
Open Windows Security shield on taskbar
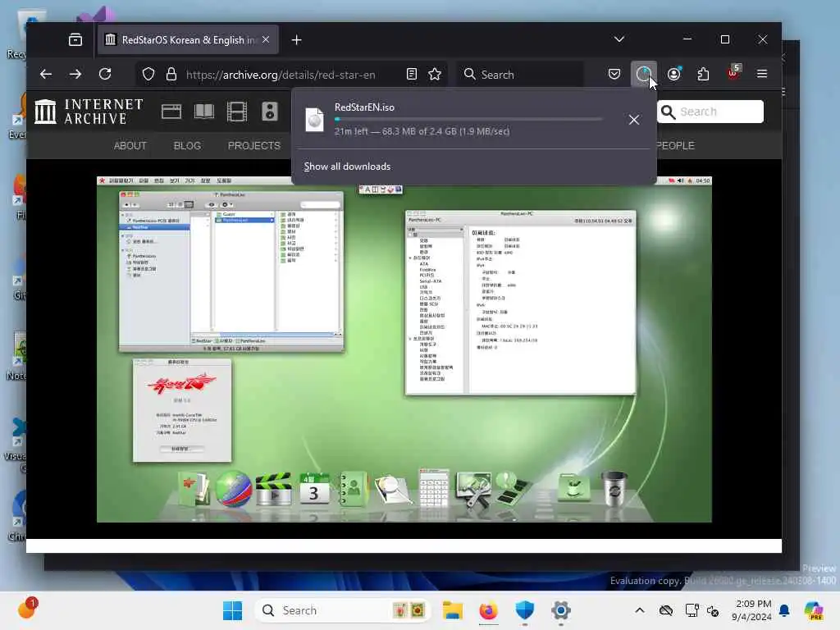click(524, 610)
